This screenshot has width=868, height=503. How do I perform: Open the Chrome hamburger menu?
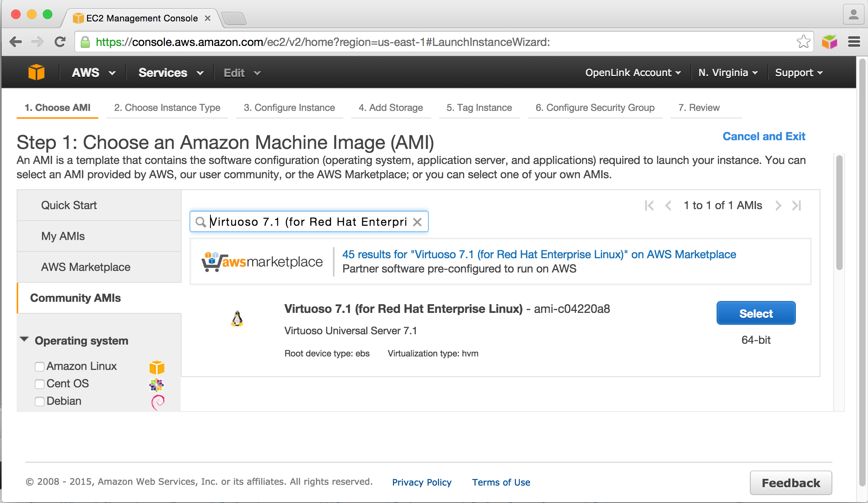(854, 42)
